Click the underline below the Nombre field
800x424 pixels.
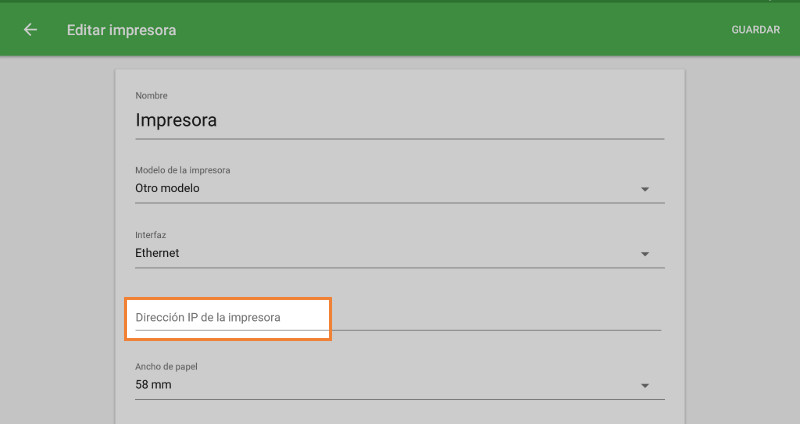[400, 138]
